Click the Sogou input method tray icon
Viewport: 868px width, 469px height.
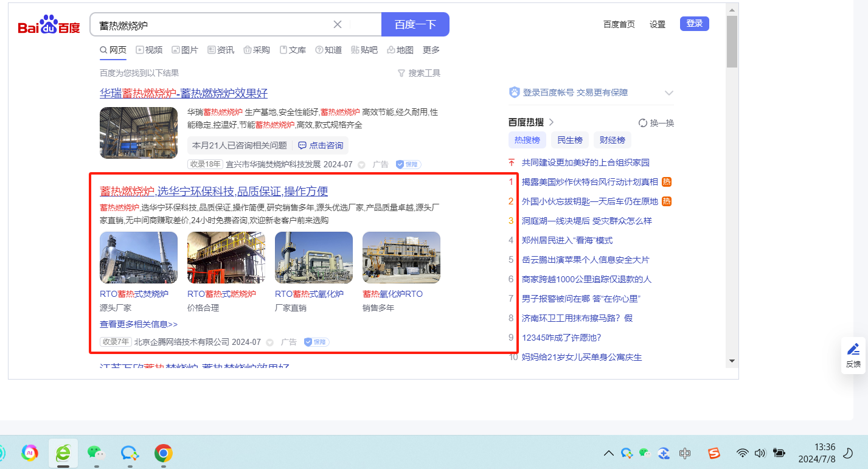[714, 453]
